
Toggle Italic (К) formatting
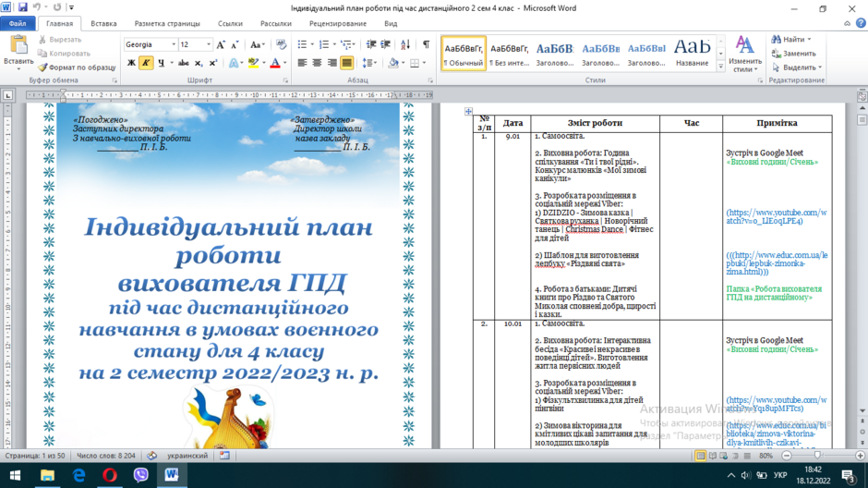coord(146,63)
